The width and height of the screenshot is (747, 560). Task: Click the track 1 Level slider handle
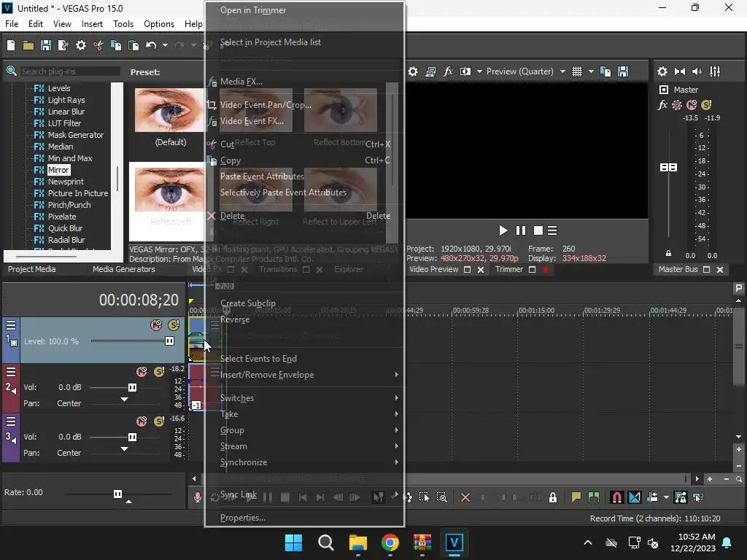coord(169,341)
